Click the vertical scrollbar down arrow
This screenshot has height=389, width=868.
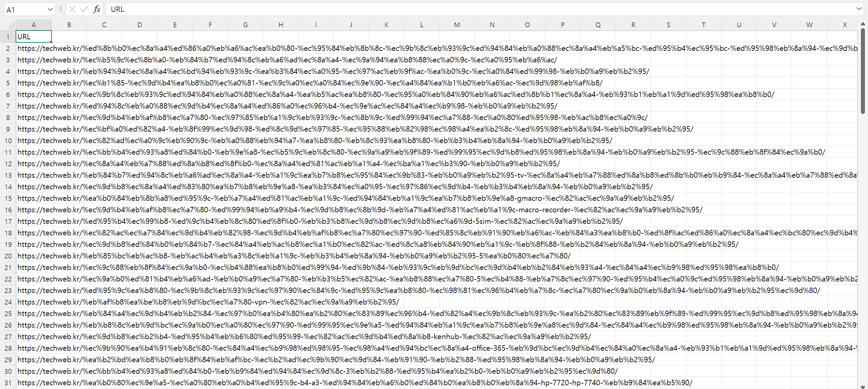863,387
